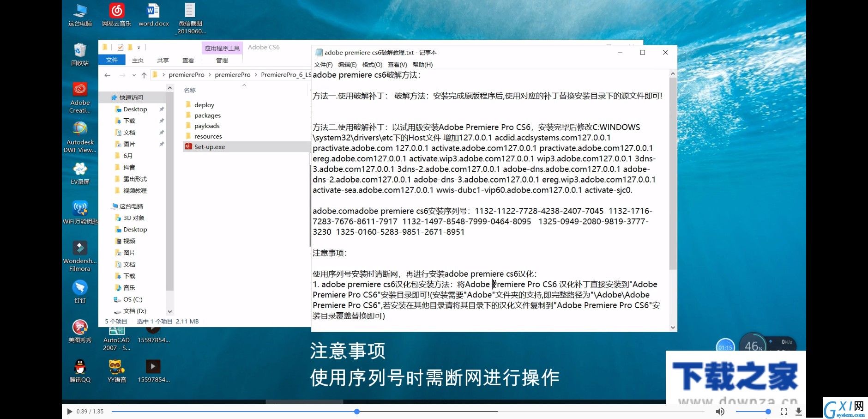Launch Autodesk DWF Viewer icon
The height and width of the screenshot is (419, 868).
click(80, 137)
